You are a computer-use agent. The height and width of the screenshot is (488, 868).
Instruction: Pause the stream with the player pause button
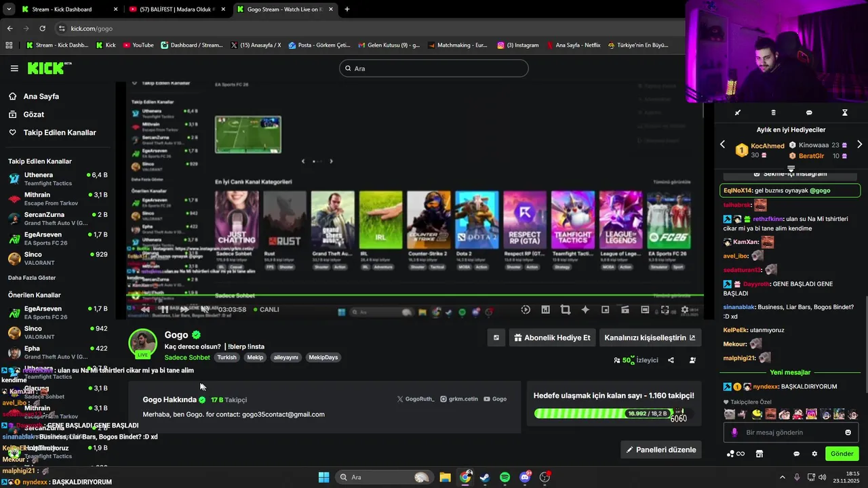tap(165, 310)
